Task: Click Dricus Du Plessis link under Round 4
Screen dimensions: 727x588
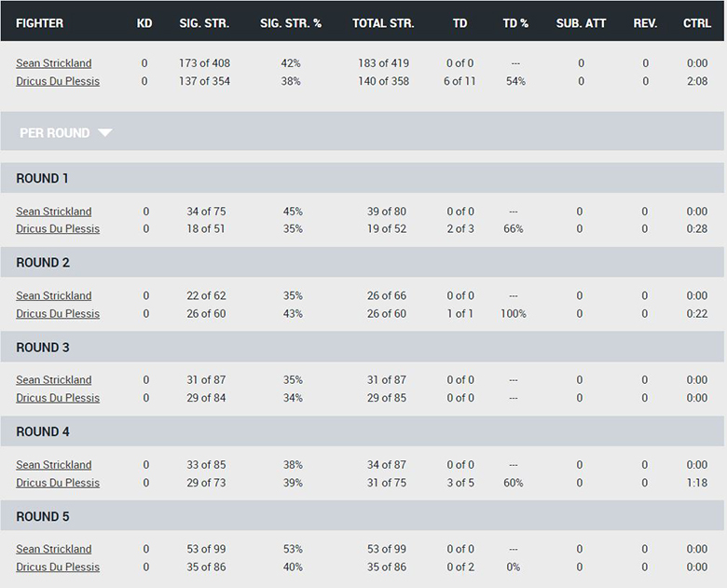Action: (58, 483)
